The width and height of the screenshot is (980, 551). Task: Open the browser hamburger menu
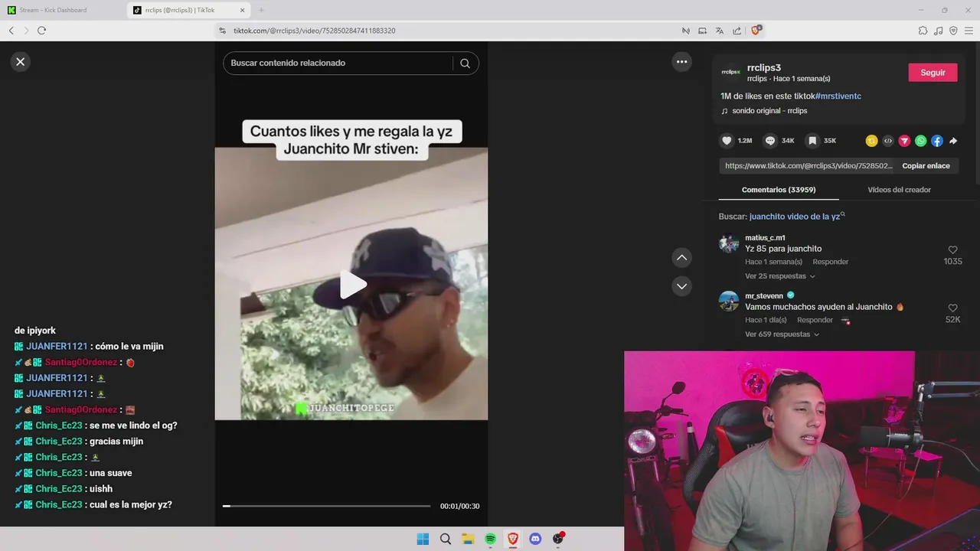[969, 31]
